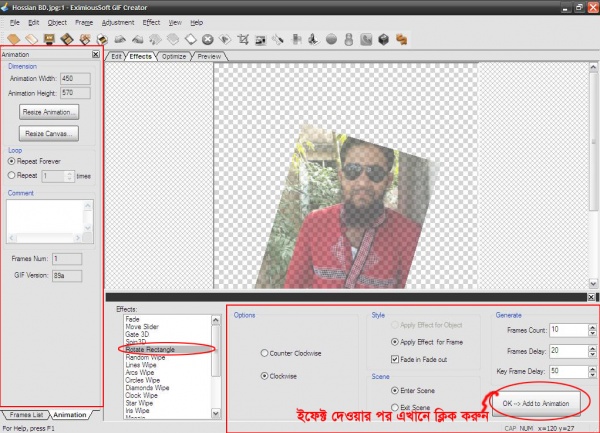Viewport: 600px width, 433px height.
Task: Click the last orange toolbar icon
Action: point(401,40)
